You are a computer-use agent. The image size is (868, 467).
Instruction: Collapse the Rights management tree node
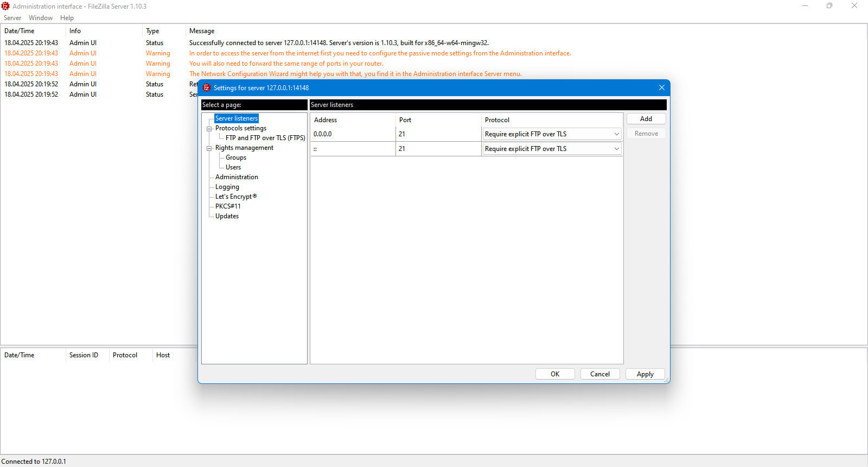209,148
